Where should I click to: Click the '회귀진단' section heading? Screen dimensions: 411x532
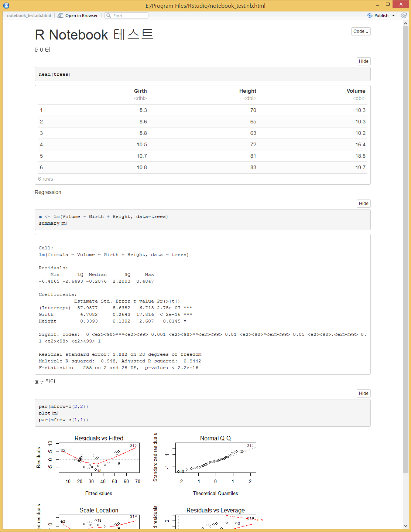(x=45, y=382)
